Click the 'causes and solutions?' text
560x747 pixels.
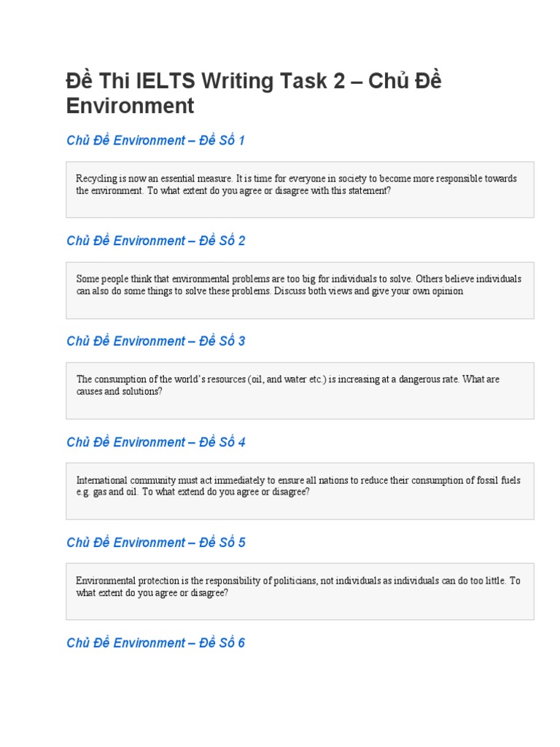(119, 391)
